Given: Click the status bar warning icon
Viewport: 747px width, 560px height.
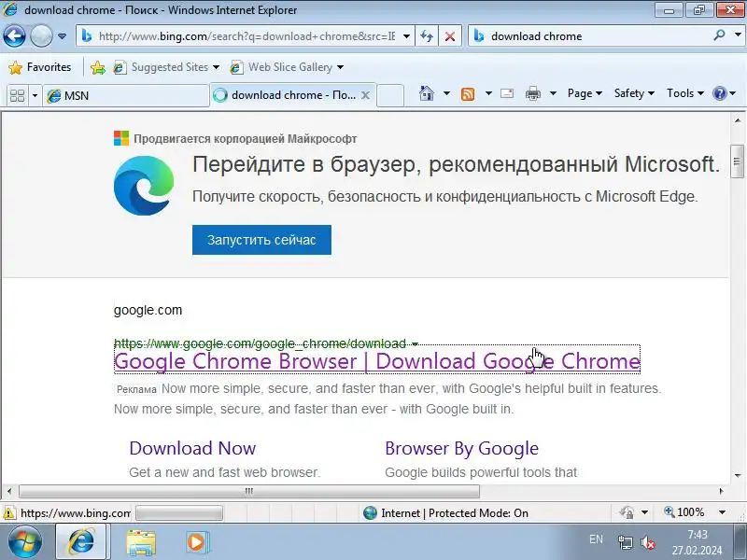Looking at the screenshot, I should (x=9, y=513).
